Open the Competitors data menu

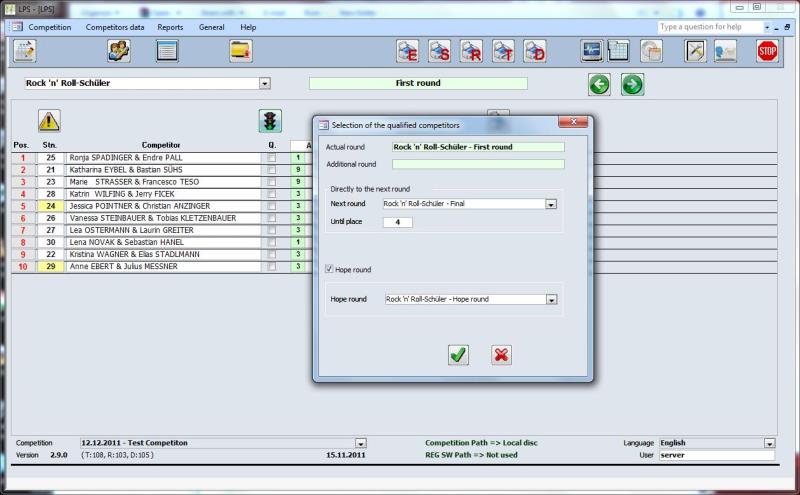pyautogui.click(x=115, y=27)
